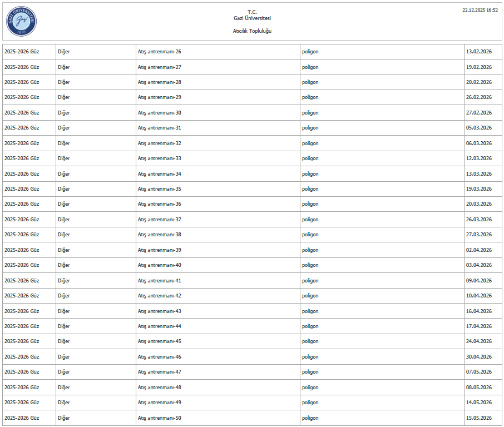This screenshot has height=427, width=504.
Task: Select the Atış antrenmanı-26 cell
Action: click(160, 52)
